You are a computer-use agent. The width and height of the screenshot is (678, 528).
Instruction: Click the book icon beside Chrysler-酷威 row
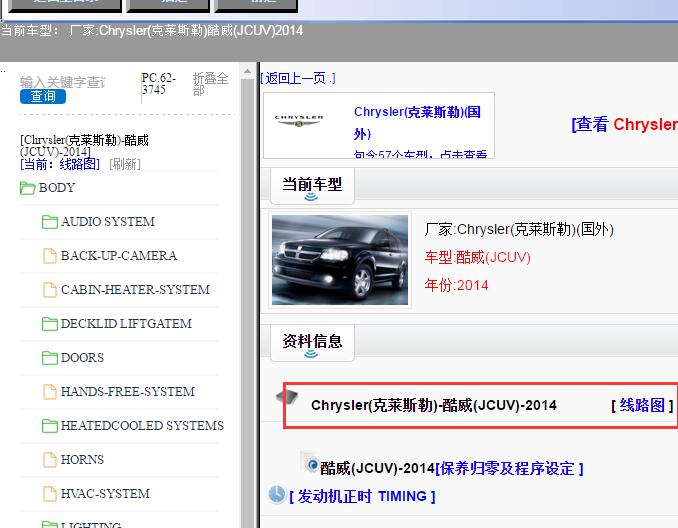click(x=287, y=396)
